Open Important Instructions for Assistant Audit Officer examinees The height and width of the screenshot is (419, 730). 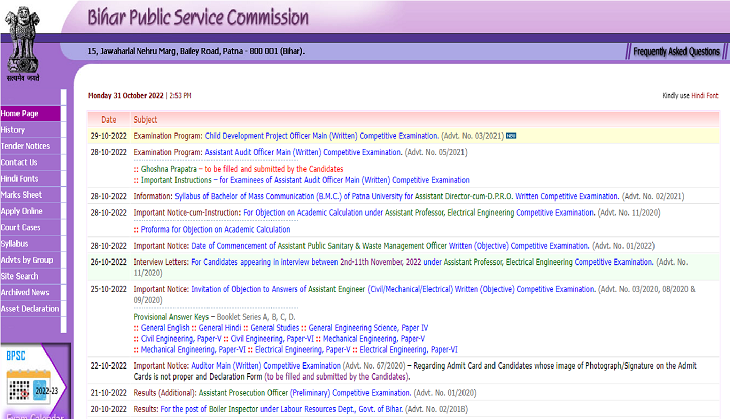[x=305, y=180]
